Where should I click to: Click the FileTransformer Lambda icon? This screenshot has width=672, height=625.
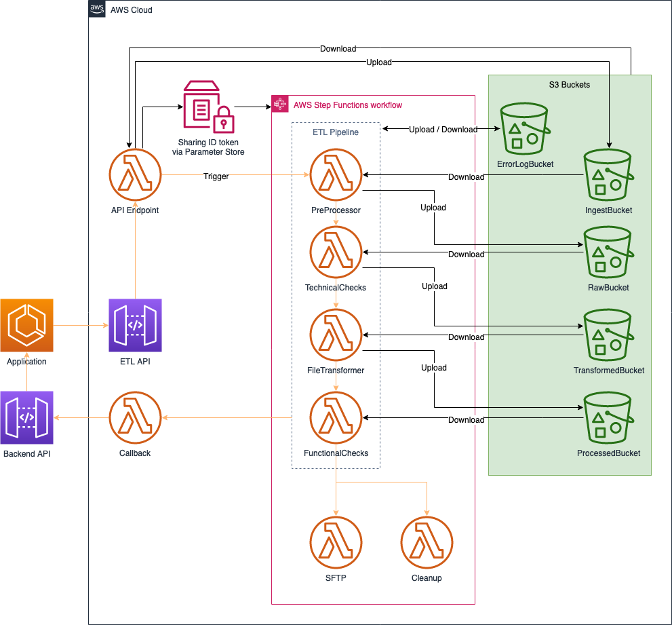(336, 335)
